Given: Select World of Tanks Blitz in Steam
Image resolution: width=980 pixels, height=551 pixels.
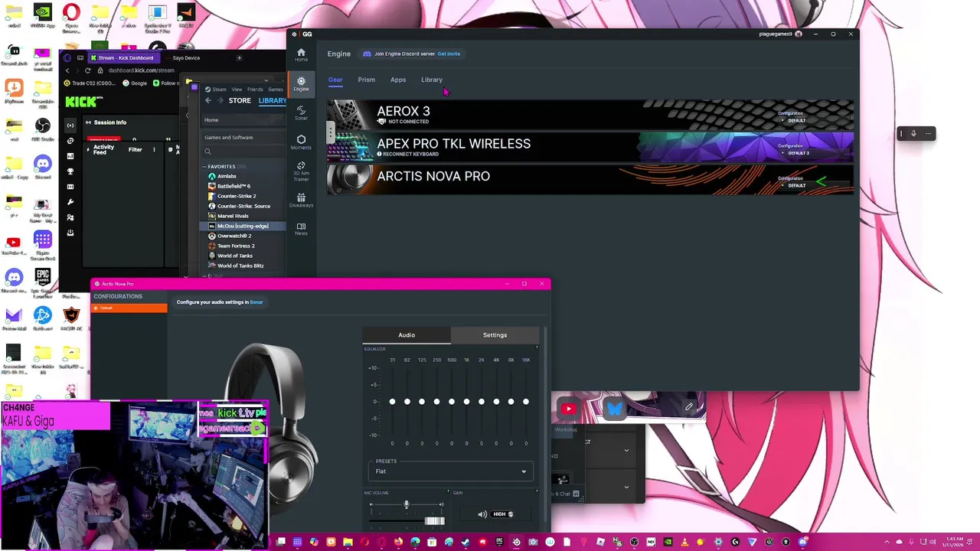Looking at the screenshot, I should coord(240,266).
